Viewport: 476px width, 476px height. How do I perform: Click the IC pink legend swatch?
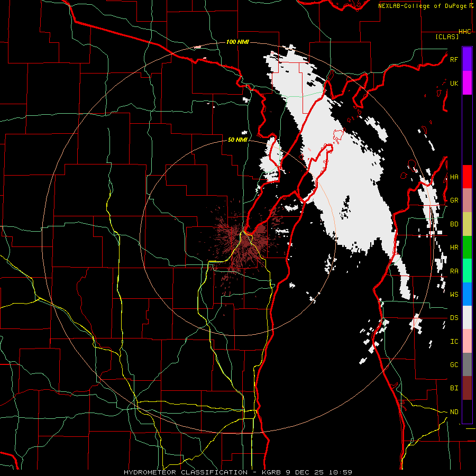[467, 341]
